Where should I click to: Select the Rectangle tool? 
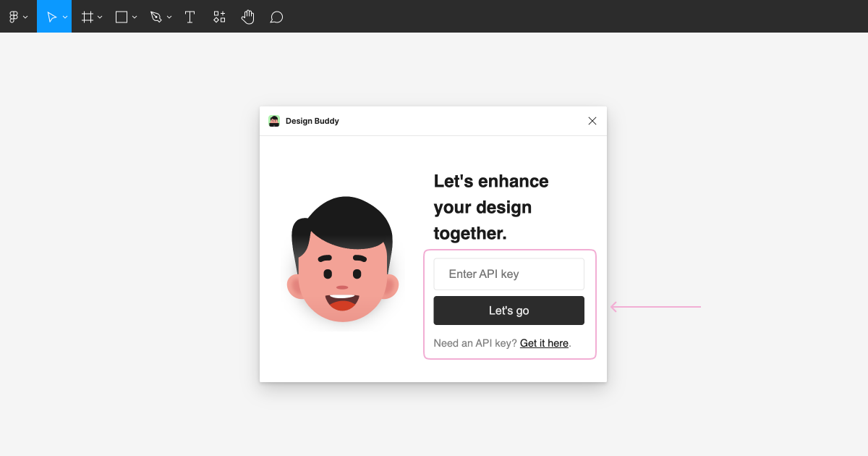(120, 16)
